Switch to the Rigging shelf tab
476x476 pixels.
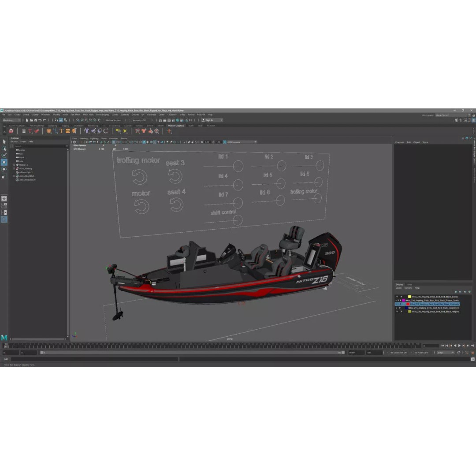[x=65, y=126]
